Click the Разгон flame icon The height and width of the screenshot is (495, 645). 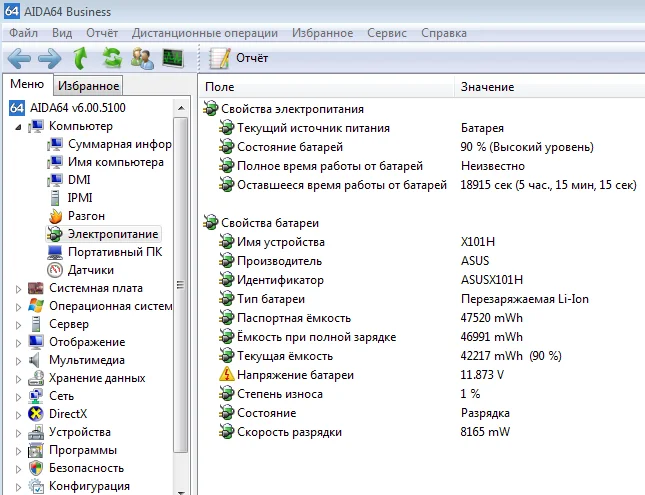click(55, 216)
